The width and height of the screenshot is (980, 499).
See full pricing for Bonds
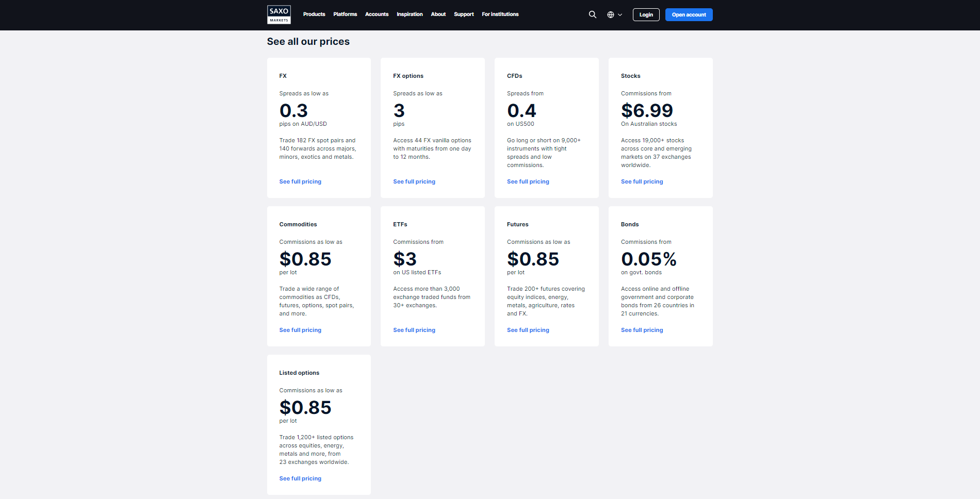click(x=642, y=330)
